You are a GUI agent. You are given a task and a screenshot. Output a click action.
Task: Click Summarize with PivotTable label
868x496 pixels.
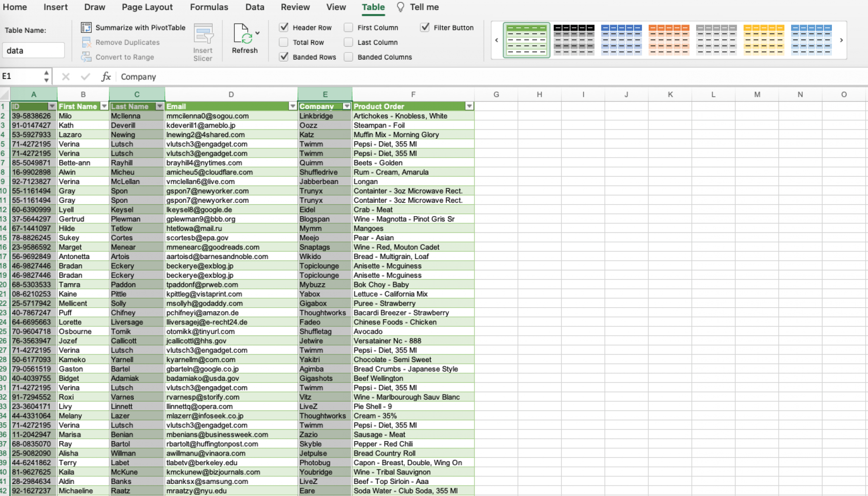click(x=140, y=27)
